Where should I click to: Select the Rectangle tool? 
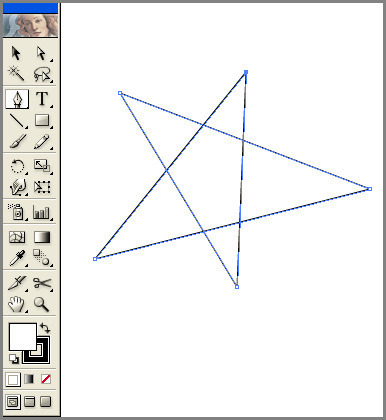[42, 121]
